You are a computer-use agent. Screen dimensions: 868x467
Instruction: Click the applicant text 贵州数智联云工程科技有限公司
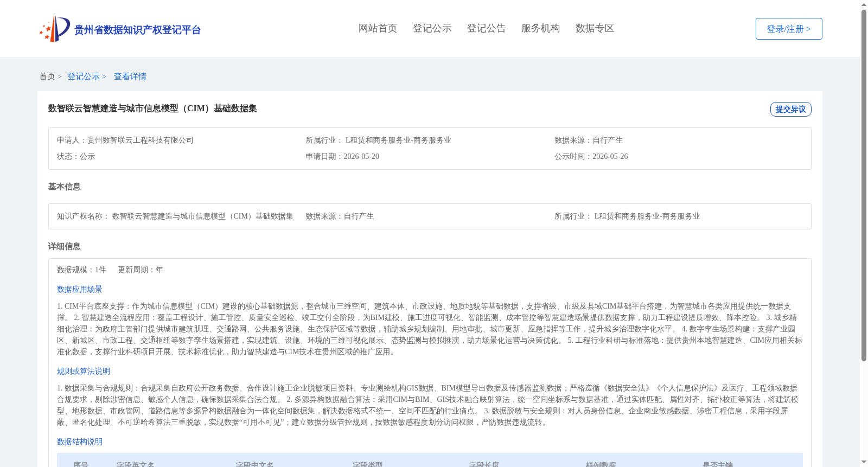click(x=141, y=140)
